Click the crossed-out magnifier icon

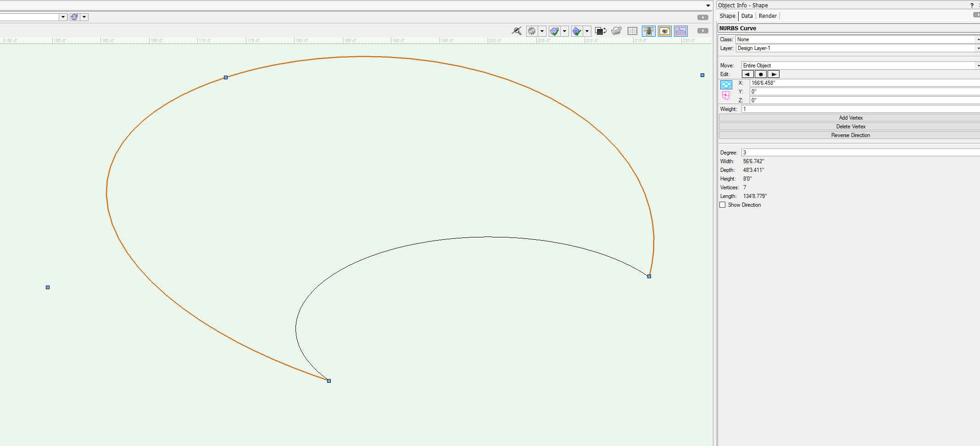click(x=517, y=31)
